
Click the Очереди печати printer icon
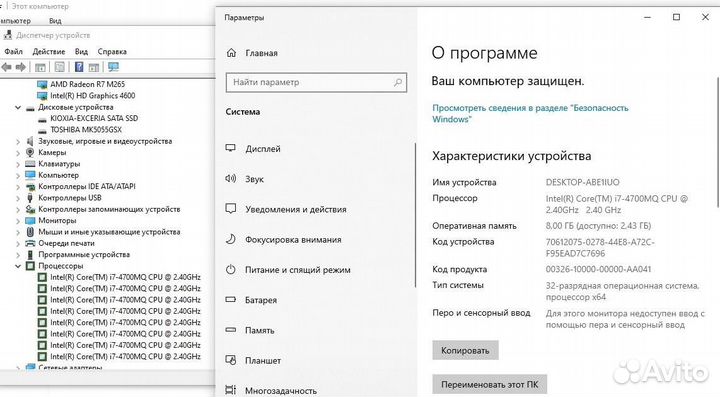30,243
